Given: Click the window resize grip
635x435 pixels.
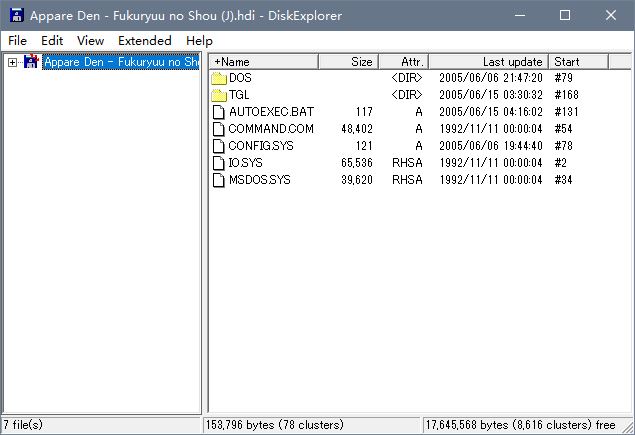Looking at the screenshot, I should (x=629, y=429).
